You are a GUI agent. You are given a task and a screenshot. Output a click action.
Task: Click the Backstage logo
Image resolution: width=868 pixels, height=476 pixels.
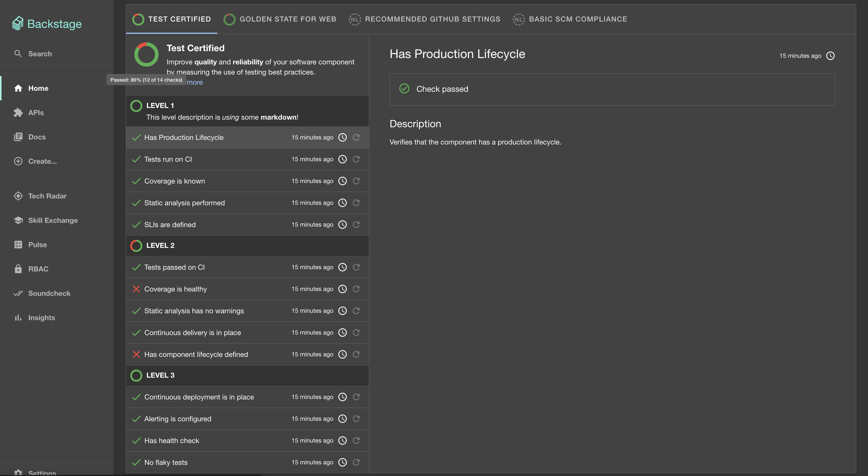click(47, 24)
